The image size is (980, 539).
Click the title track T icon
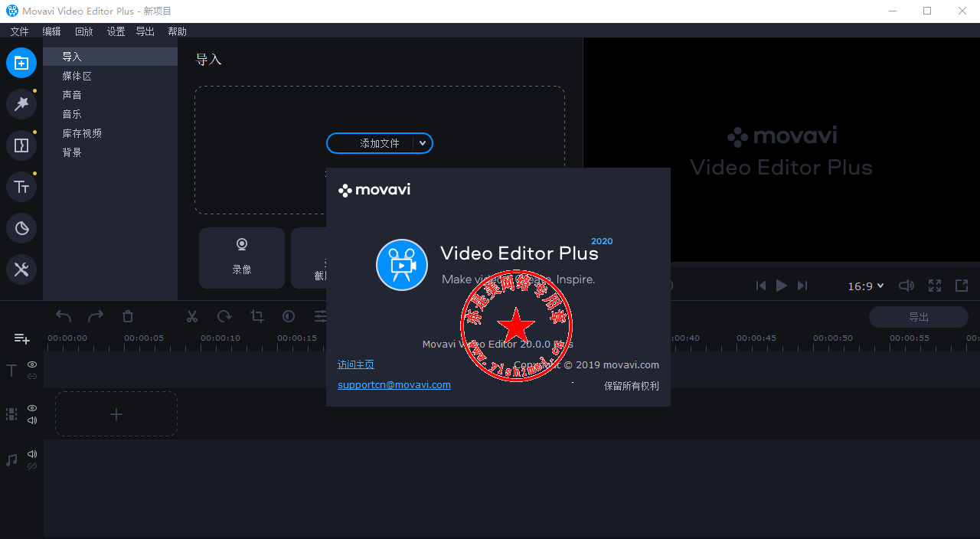11,371
